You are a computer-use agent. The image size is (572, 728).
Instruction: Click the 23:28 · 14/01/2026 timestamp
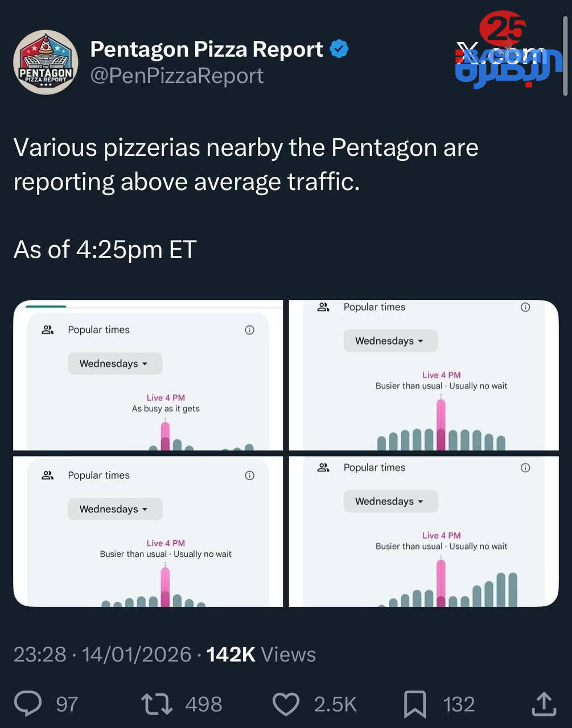102,655
